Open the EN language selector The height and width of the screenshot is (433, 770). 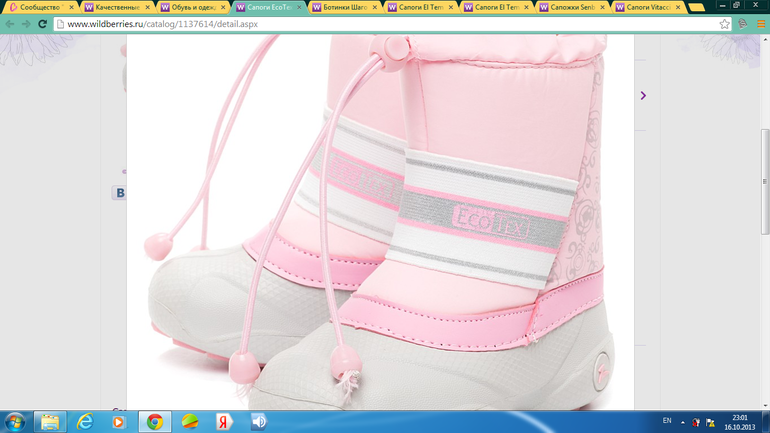(667, 422)
